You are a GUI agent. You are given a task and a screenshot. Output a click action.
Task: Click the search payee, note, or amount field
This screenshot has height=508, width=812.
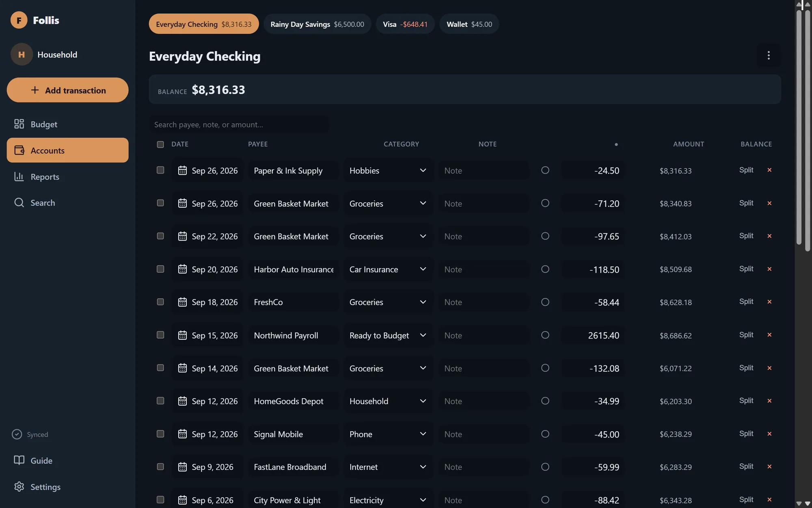click(x=239, y=124)
